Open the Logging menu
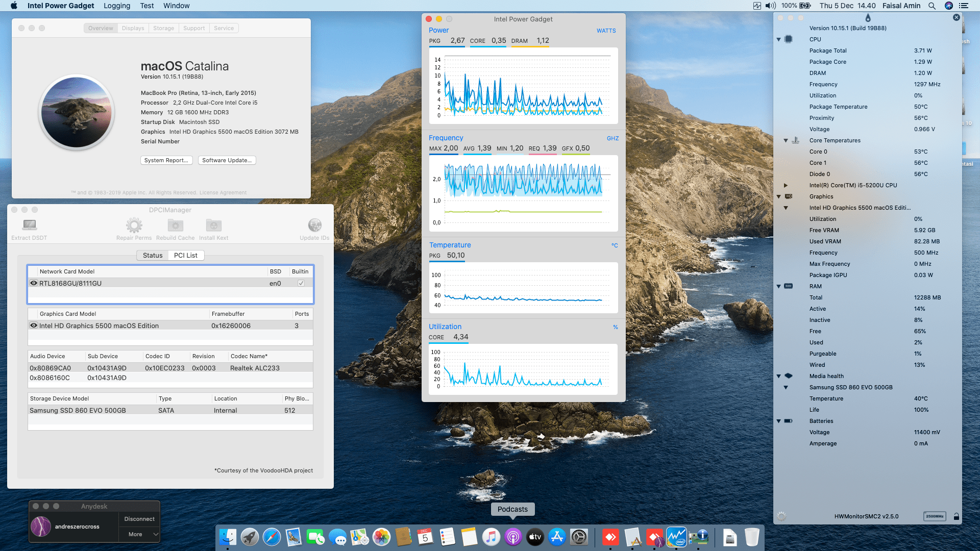980x551 pixels. coord(116,6)
